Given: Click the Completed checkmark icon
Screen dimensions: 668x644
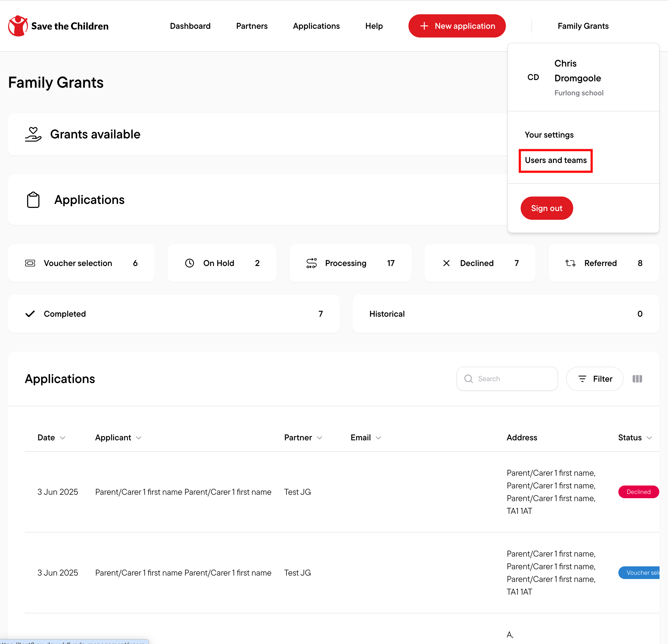Looking at the screenshot, I should point(30,314).
